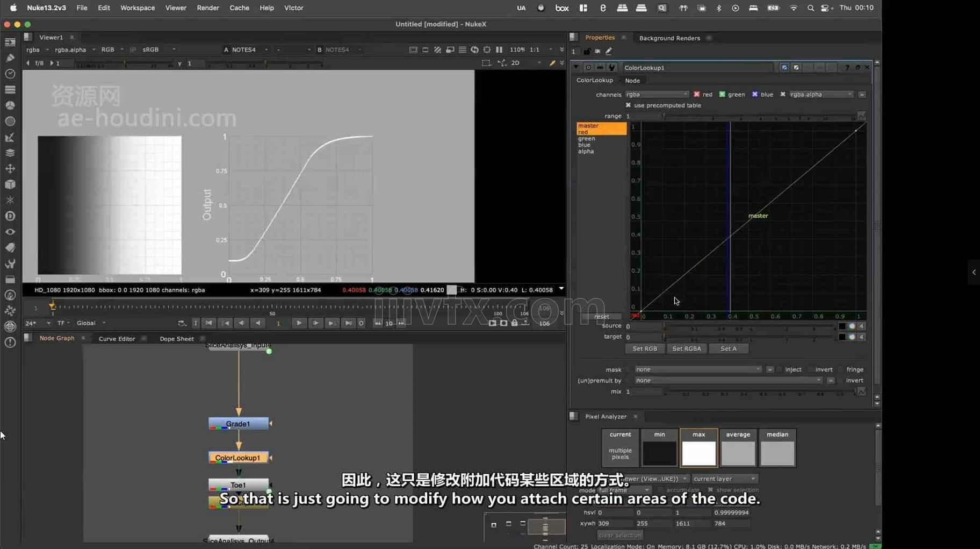Click the Set RGB button
980x549 pixels.
pos(645,348)
